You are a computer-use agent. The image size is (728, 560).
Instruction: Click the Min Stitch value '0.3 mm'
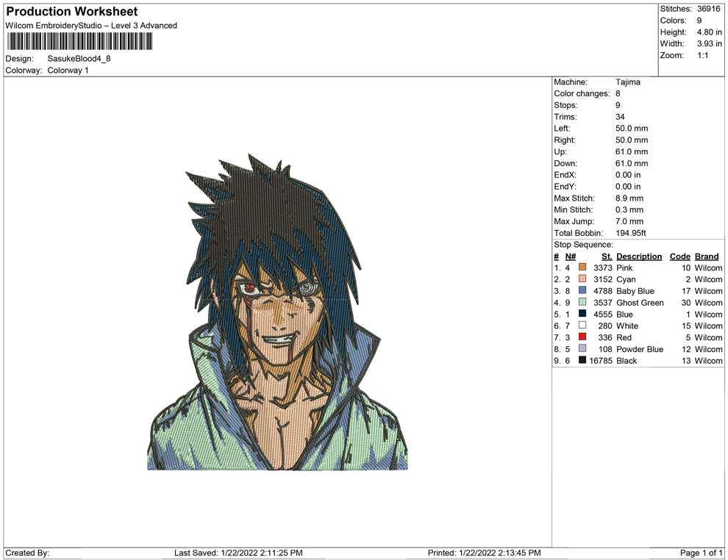click(x=629, y=209)
